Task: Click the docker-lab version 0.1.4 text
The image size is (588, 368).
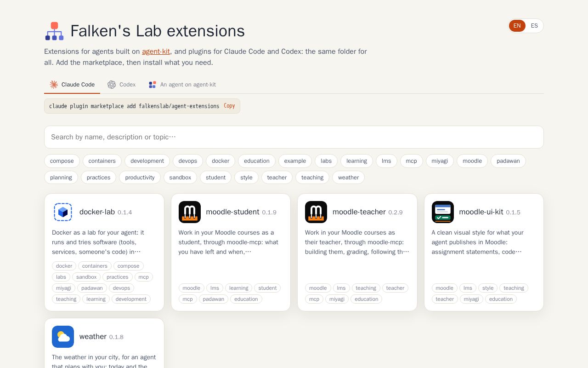Action: point(124,213)
